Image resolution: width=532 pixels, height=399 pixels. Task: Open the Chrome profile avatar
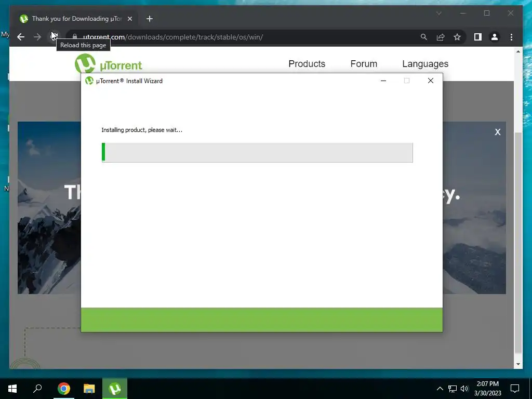point(495,37)
